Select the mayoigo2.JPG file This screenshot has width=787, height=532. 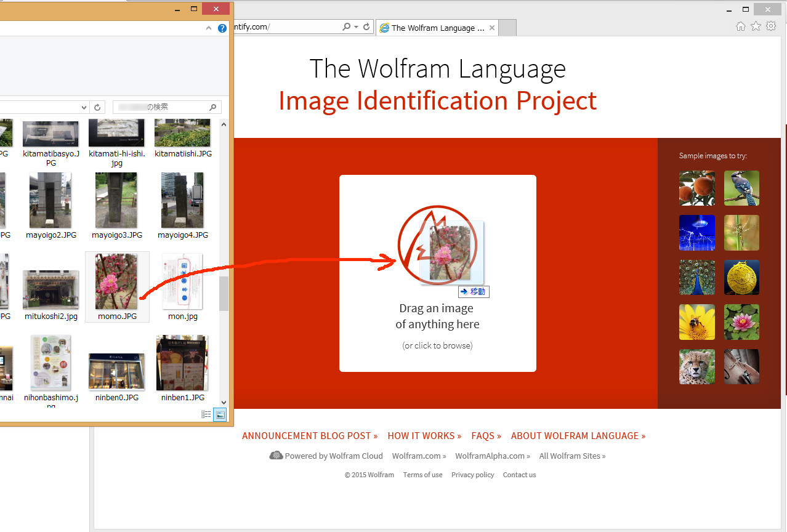point(51,206)
